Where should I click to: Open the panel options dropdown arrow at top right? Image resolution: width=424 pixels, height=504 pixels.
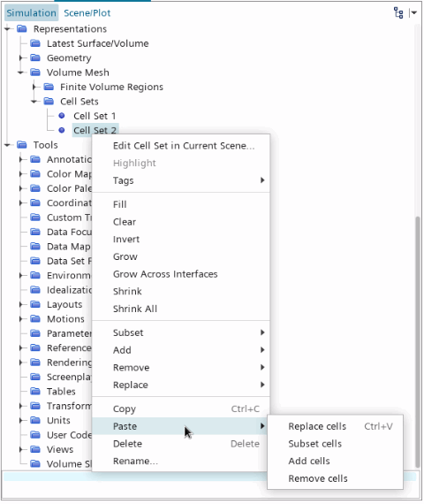(x=413, y=13)
